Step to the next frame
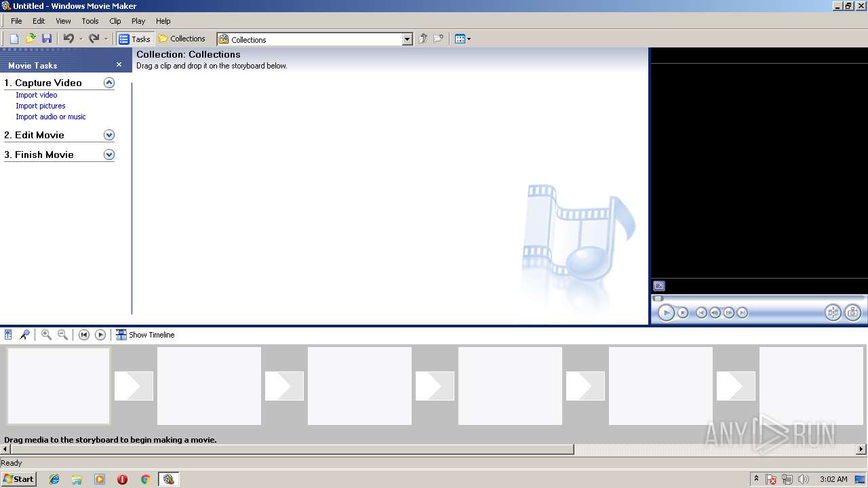868x488 pixels. click(x=729, y=312)
